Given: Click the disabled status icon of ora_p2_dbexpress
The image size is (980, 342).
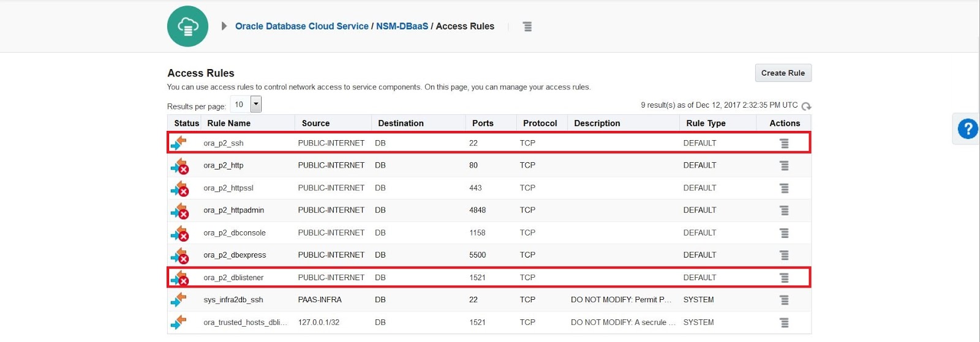Looking at the screenshot, I should click(179, 255).
